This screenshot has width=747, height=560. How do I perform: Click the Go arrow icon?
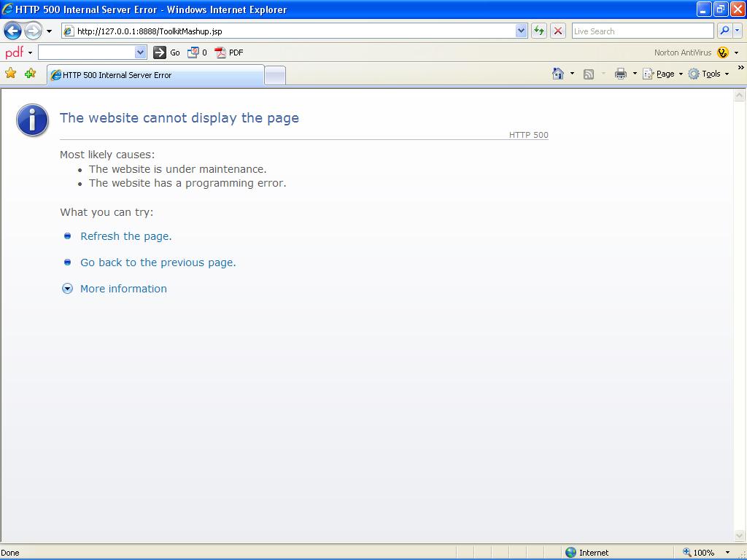coord(160,52)
